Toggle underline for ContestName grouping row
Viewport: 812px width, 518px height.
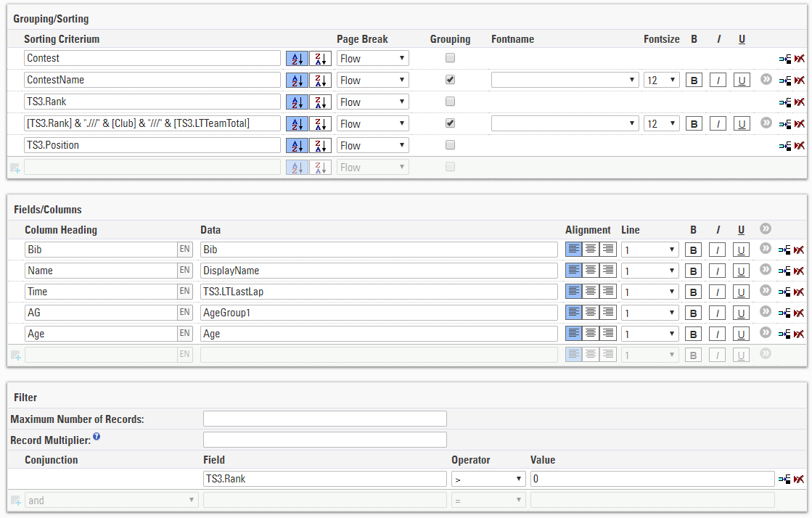click(742, 81)
